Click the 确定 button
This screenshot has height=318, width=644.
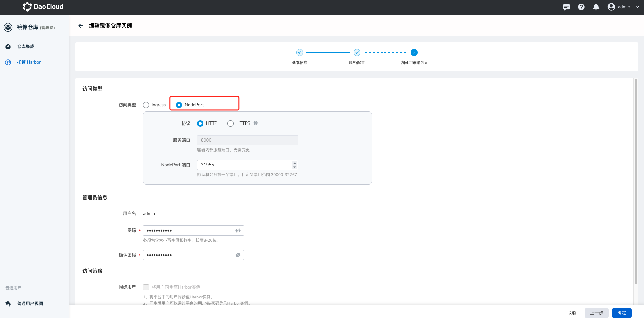(621, 313)
